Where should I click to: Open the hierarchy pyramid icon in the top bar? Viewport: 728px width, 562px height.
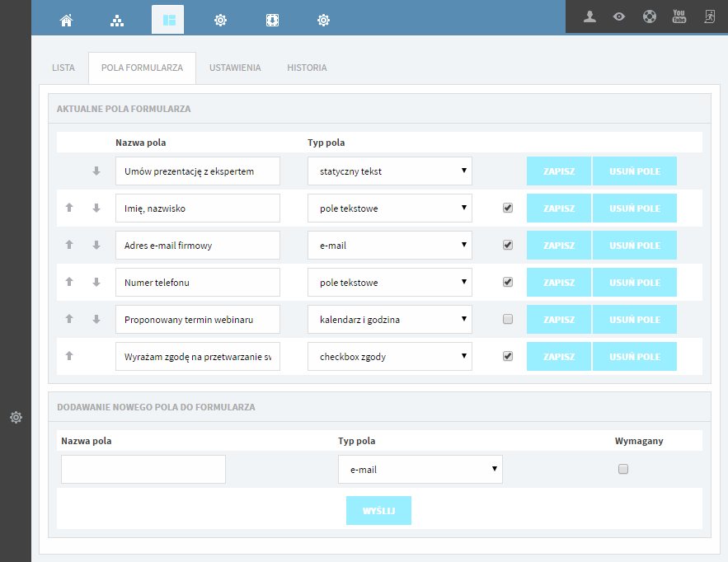pos(117,20)
